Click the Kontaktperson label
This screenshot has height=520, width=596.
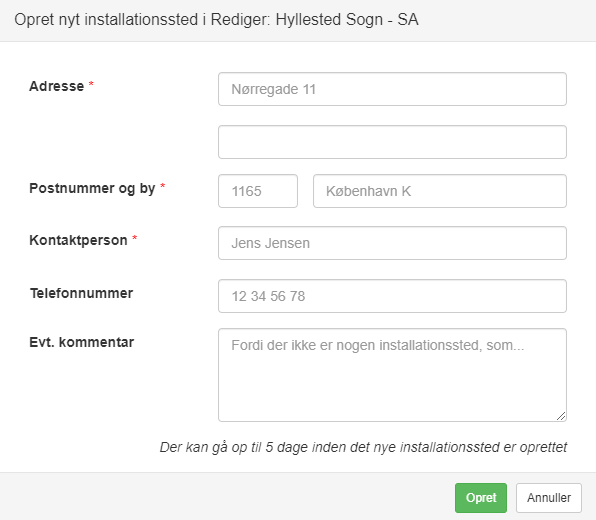pos(78,240)
